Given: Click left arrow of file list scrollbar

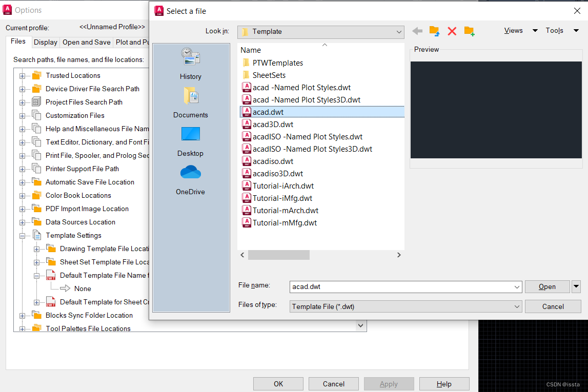Looking at the screenshot, I should [242, 255].
